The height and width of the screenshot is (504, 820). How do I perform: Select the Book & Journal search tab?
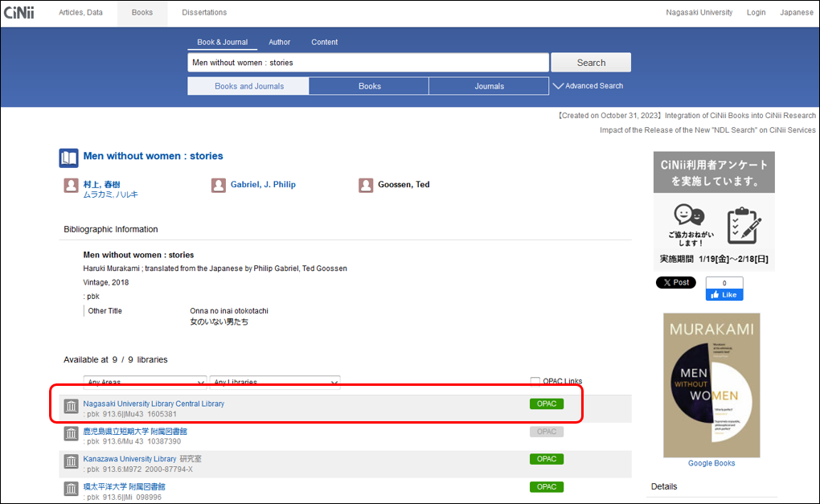[x=222, y=43]
